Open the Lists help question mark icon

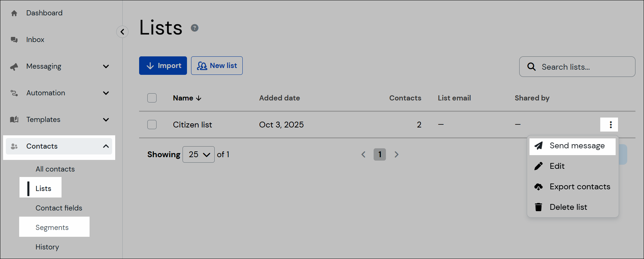pos(194,28)
